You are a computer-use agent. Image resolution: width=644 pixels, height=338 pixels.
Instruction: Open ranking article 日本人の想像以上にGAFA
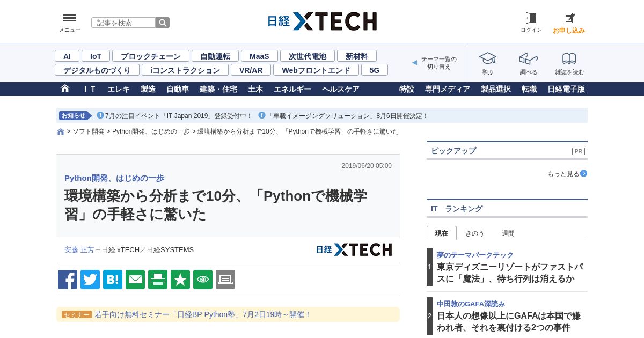point(509,321)
